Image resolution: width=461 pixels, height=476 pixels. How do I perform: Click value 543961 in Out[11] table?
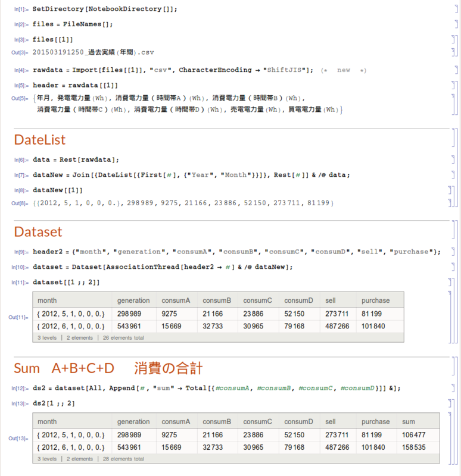pyautogui.click(x=129, y=326)
